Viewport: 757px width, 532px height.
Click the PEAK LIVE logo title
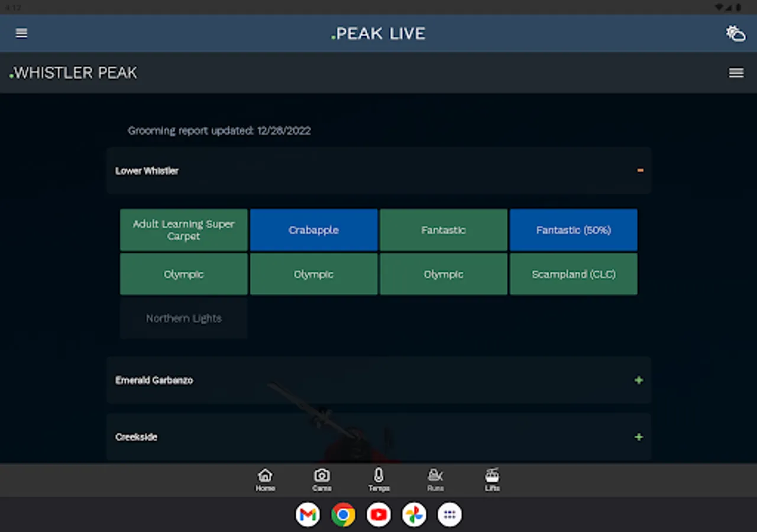(x=378, y=33)
